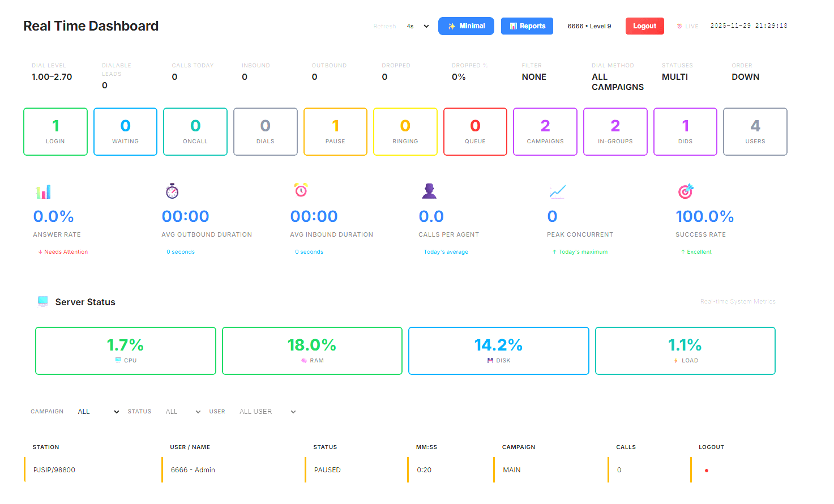Switch to the Minimal view
Image resolution: width=834 pixels, height=504 pixels.
[x=466, y=25]
